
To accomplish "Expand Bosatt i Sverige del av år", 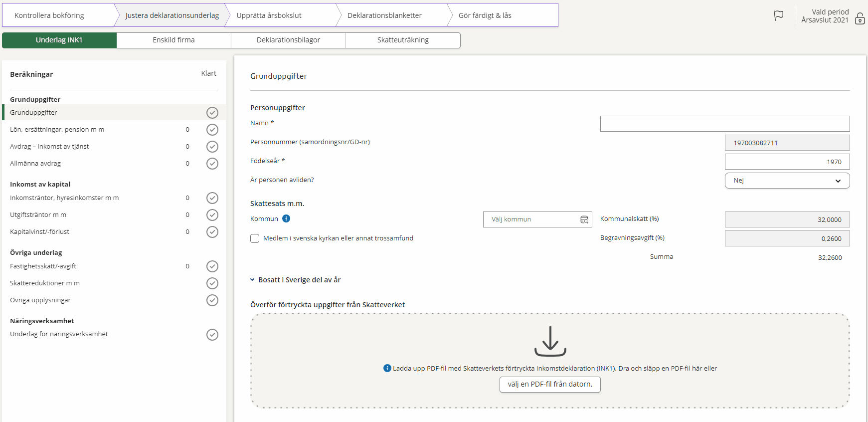I will [x=295, y=280].
